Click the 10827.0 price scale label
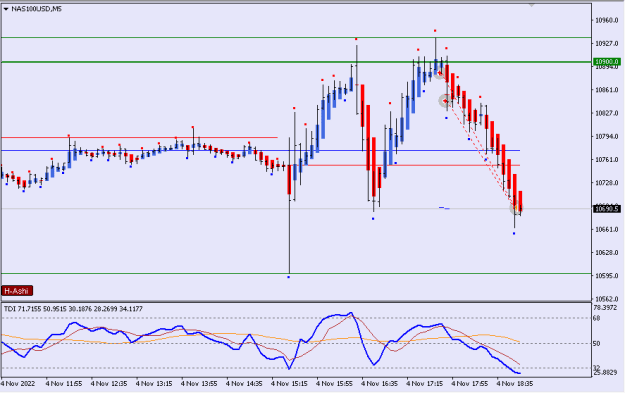The image size is (625, 393). click(x=606, y=113)
